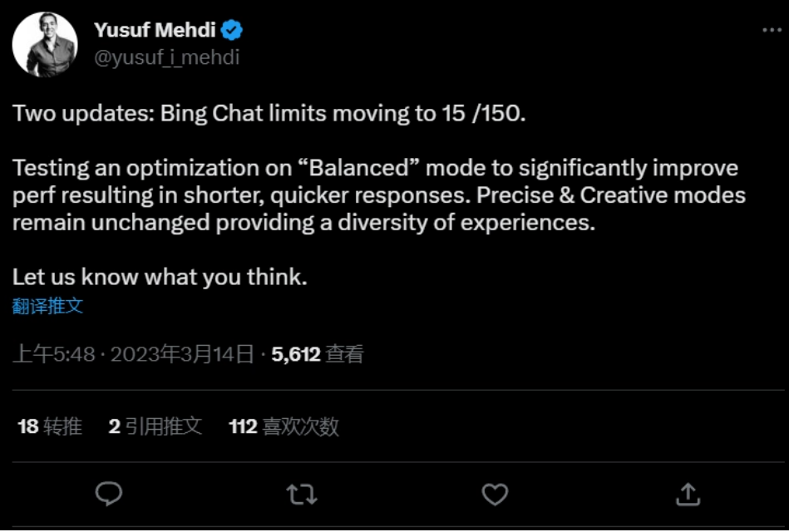
Task: Click the reply speech bubble icon
Action: click(x=109, y=494)
